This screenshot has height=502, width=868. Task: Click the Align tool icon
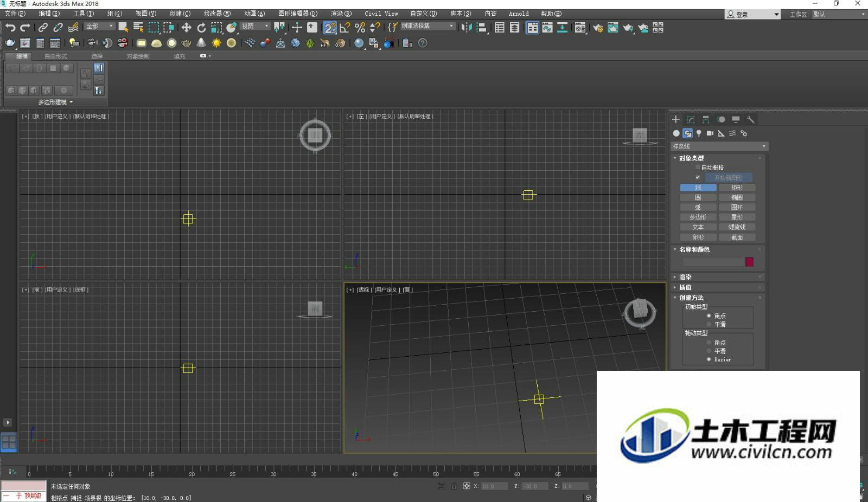481,28
